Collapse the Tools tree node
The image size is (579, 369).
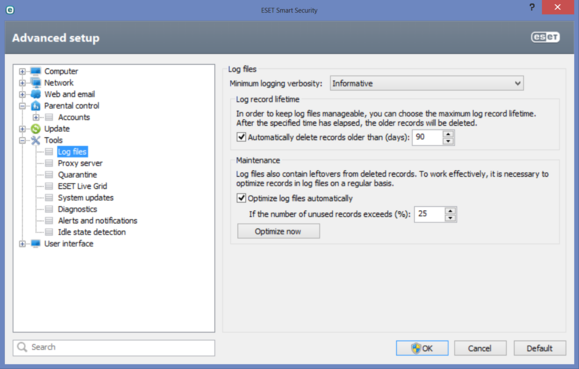tap(22, 140)
